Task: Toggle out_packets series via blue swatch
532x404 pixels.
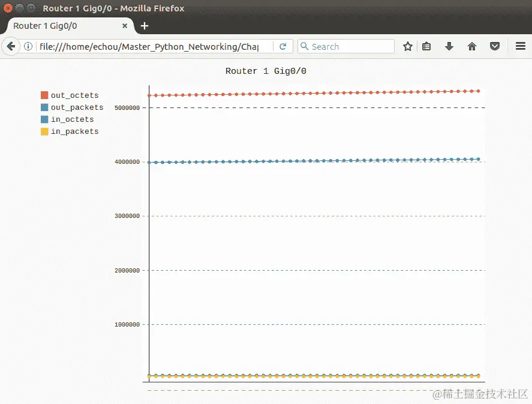Action: 44,107
